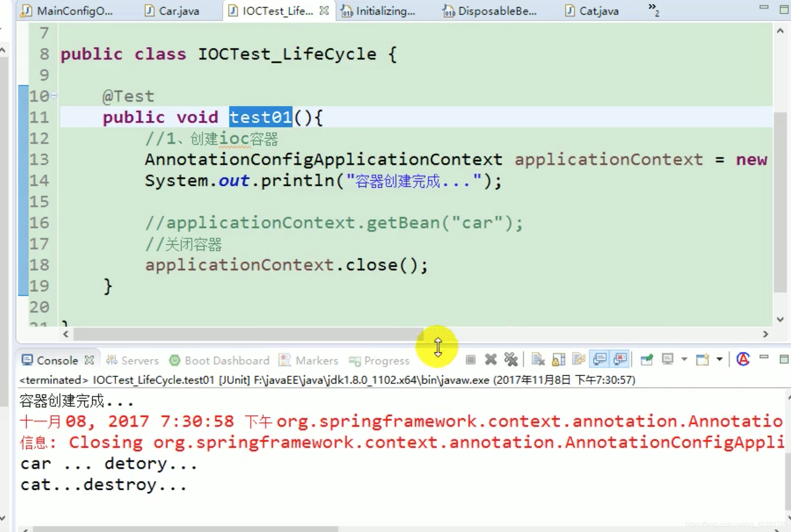This screenshot has height=532, width=791.
Task: Click the @Test annotation
Action: (x=128, y=96)
